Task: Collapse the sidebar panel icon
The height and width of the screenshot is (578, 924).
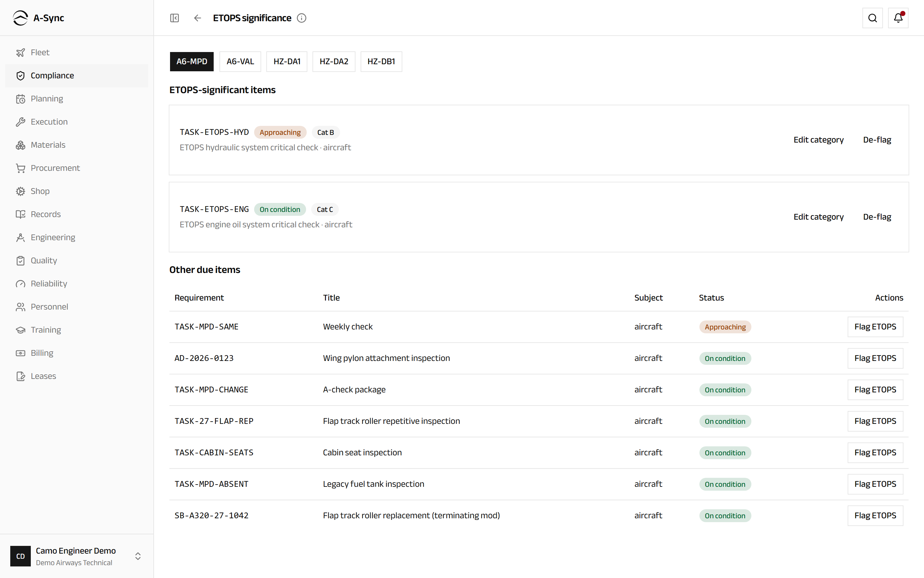Action: (x=175, y=18)
